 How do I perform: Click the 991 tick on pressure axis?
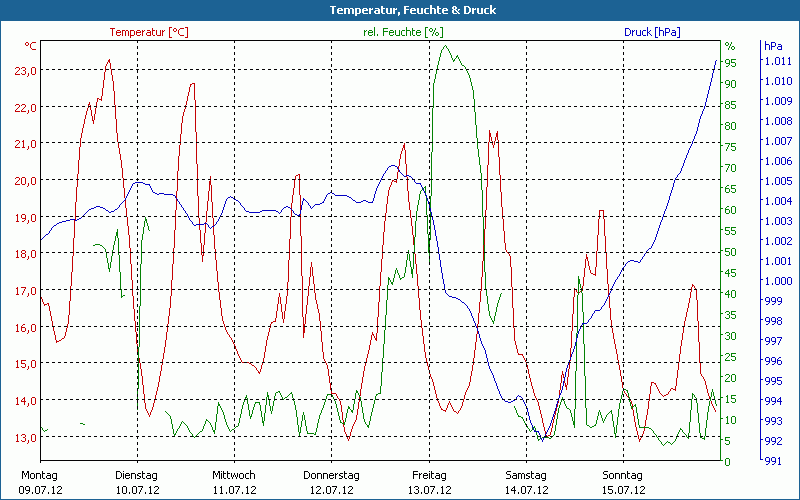coord(773,461)
